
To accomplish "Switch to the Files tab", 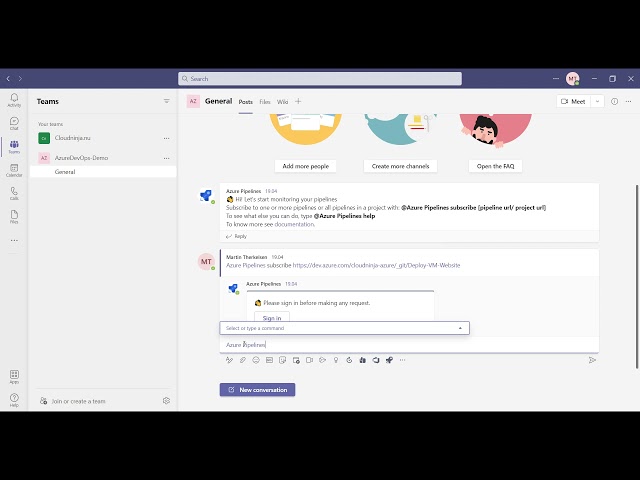I will tap(265, 102).
